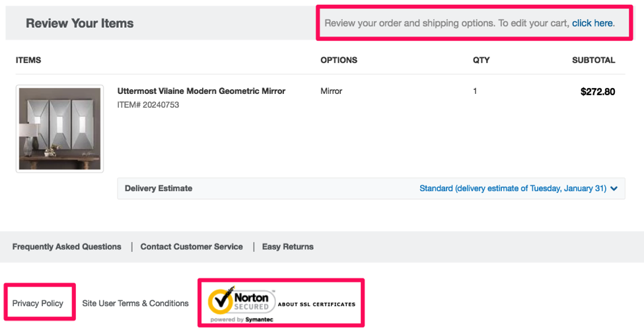Click the ITEM# 20240753 text
This screenshot has height=328, width=644.
coord(148,104)
